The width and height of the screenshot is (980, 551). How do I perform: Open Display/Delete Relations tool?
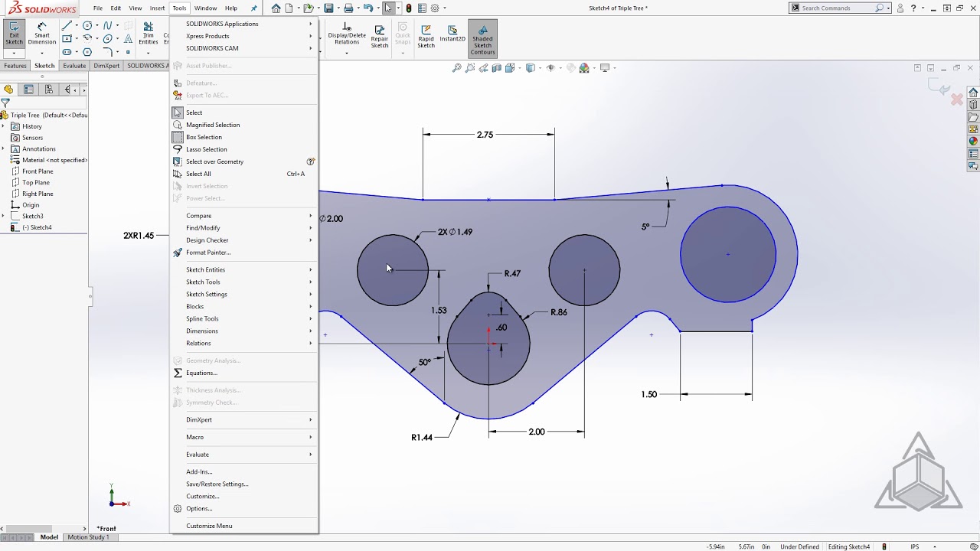(347, 34)
